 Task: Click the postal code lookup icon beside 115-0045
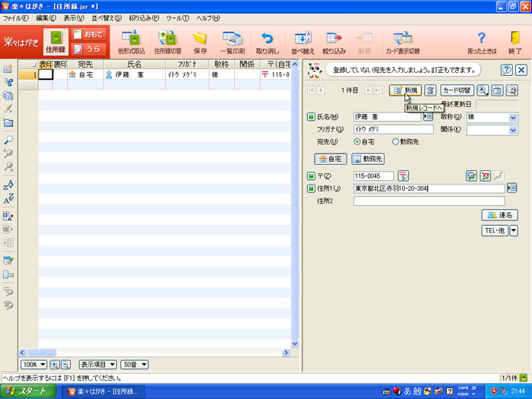[x=403, y=176]
